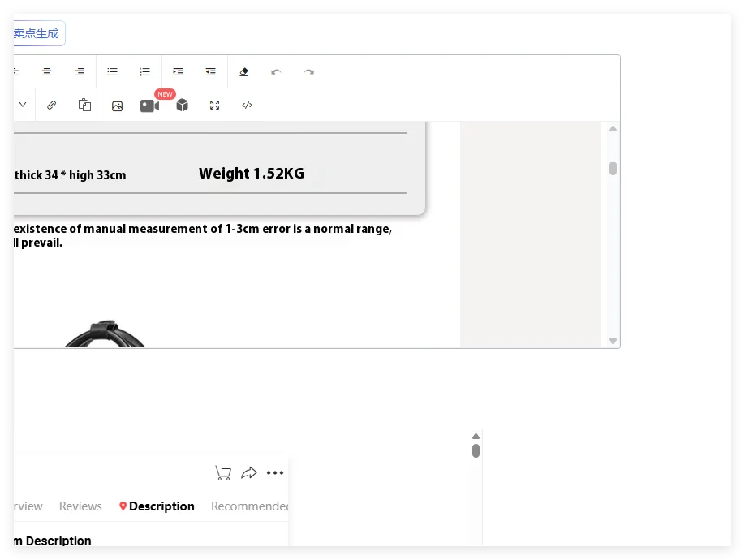The height and width of the screenshot is (560, 745).
Task: Decrease paragraph indent
Action: [x=210, y=71]
